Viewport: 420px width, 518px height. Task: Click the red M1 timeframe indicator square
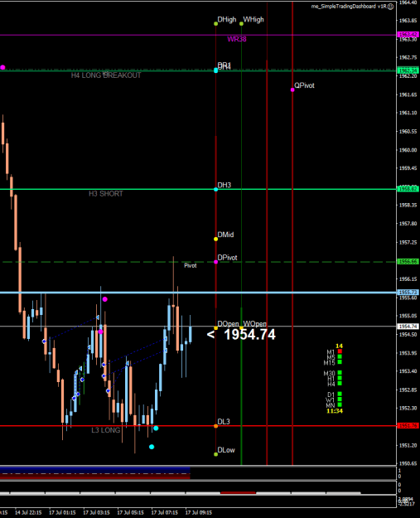tap(340, 351)
